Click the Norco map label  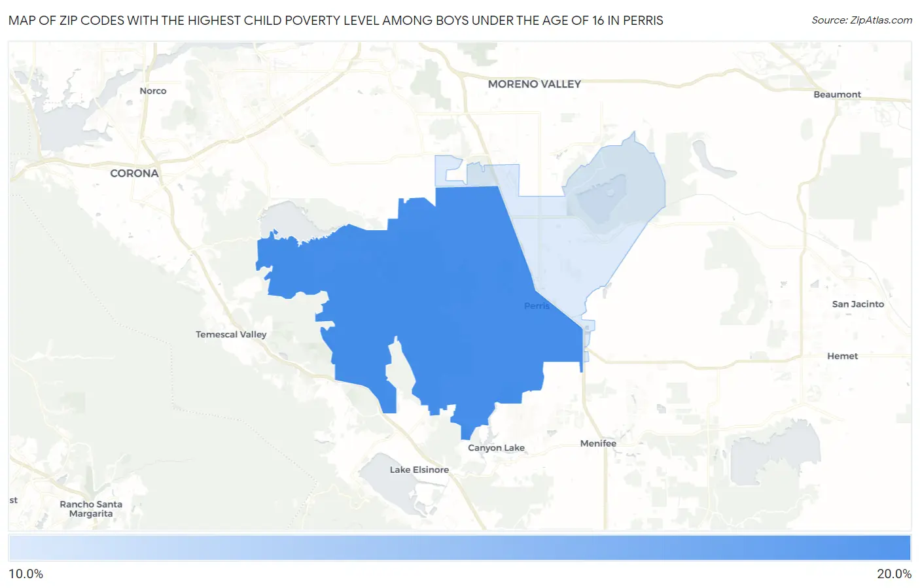[153, 91]
